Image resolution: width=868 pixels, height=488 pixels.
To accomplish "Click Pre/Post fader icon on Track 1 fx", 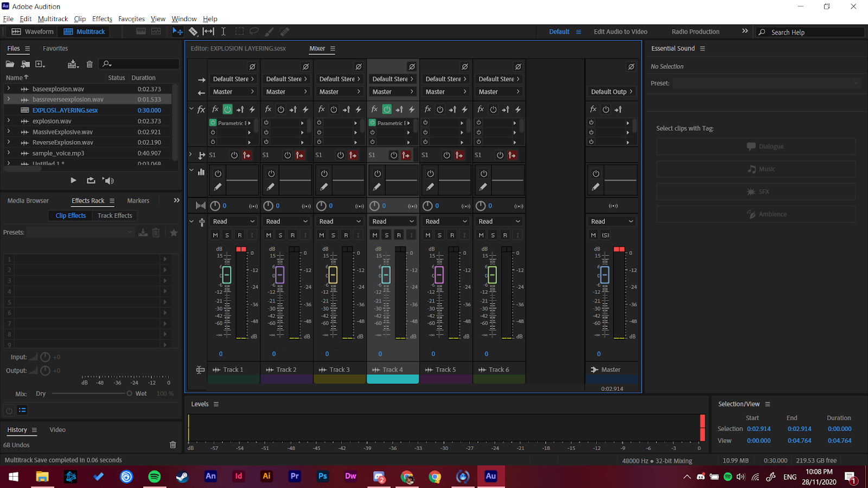I will point(240,110).
